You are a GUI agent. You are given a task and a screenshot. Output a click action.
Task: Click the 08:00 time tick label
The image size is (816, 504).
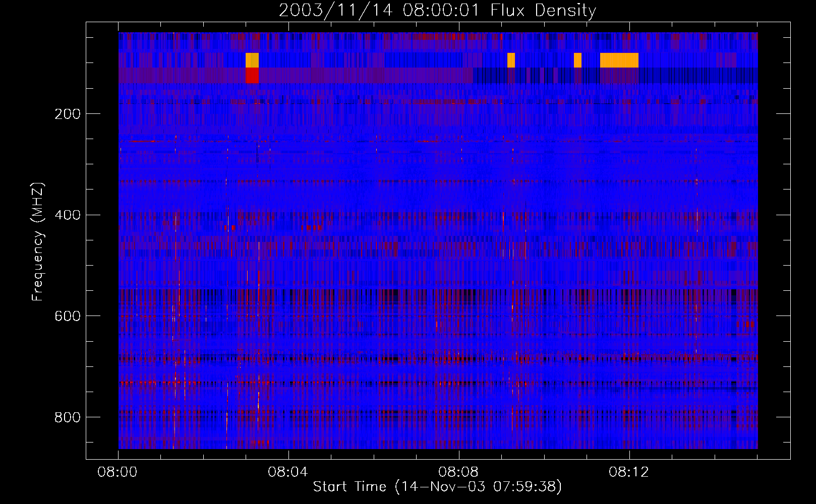(x=118, y=472)
